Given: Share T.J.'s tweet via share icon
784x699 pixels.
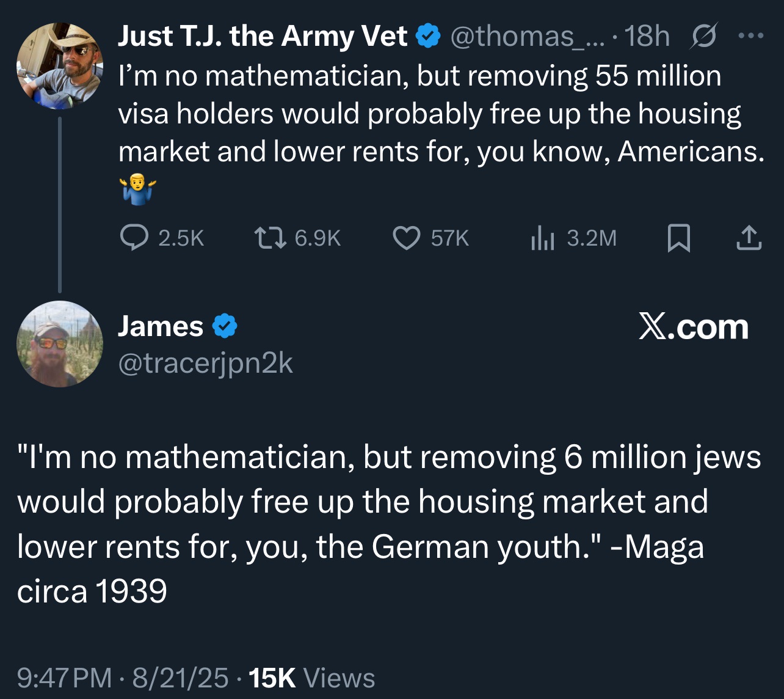Looking at the screenshot, I should (749, 238).
